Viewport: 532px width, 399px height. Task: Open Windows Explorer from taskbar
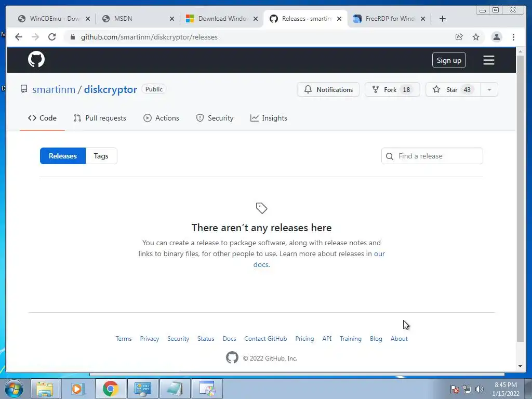point(45,389)
